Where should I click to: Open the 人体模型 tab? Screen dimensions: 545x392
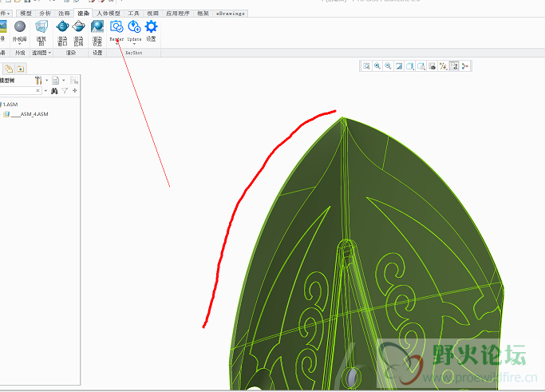(x=109, y=14)
